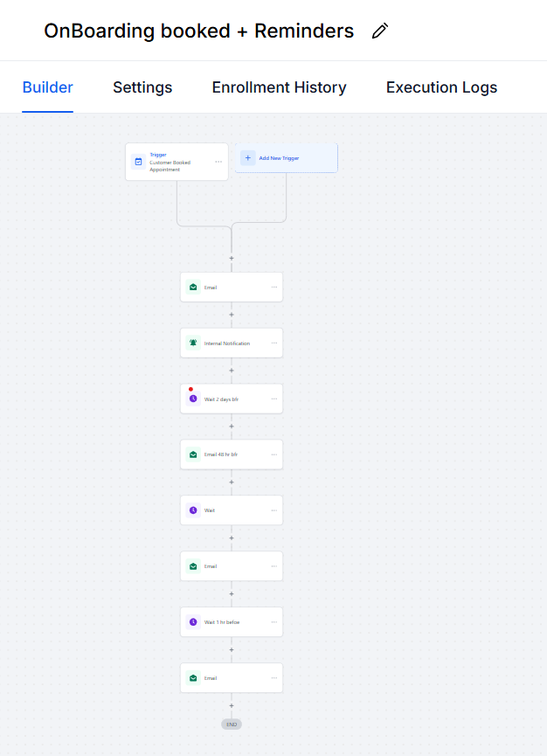The image size is (547, 756).
Task: Click the END node of the workflow
Action: tap(232, 725)
